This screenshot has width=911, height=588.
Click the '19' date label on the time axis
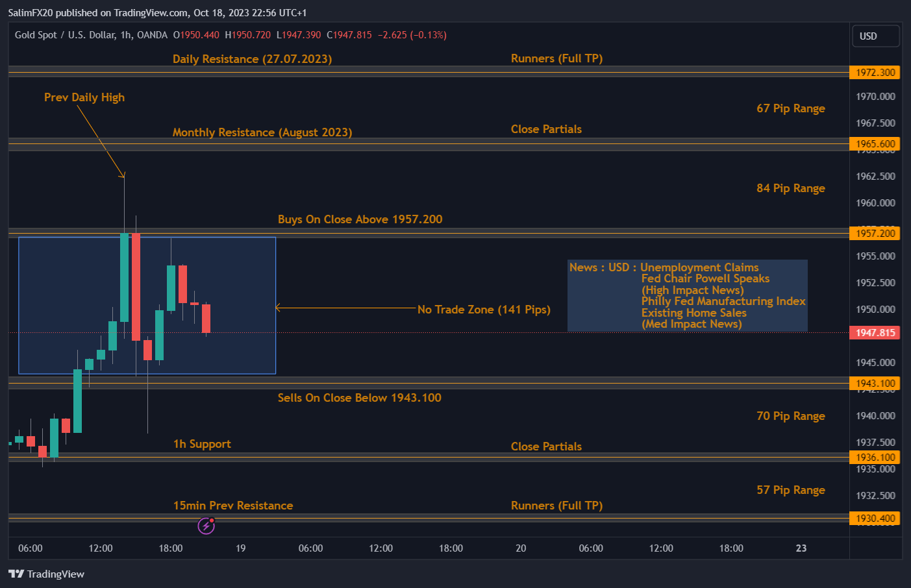click(x=240, y=548)
